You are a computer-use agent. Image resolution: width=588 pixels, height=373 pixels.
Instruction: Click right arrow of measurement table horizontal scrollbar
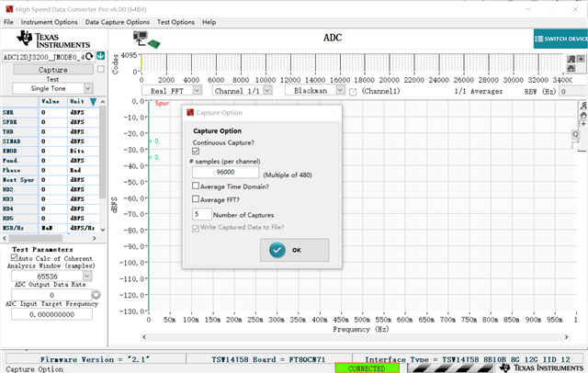point(94,238)
